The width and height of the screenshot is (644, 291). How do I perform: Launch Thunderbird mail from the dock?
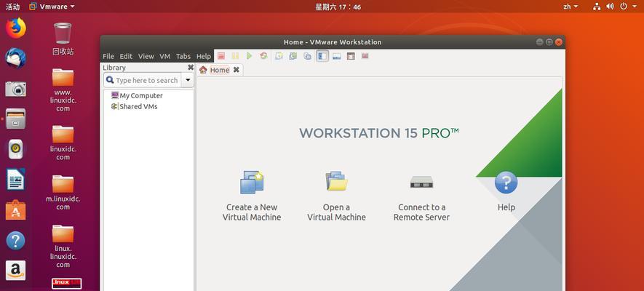point(15,58)
